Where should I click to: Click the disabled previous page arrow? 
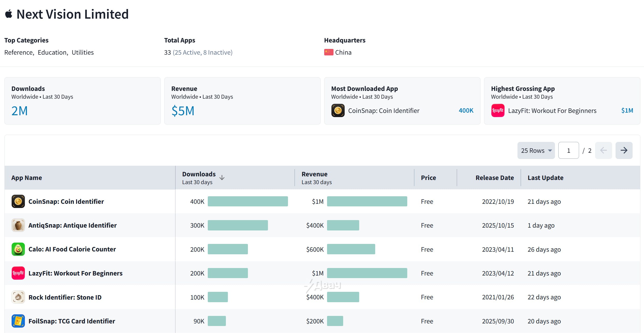[603, 150]
